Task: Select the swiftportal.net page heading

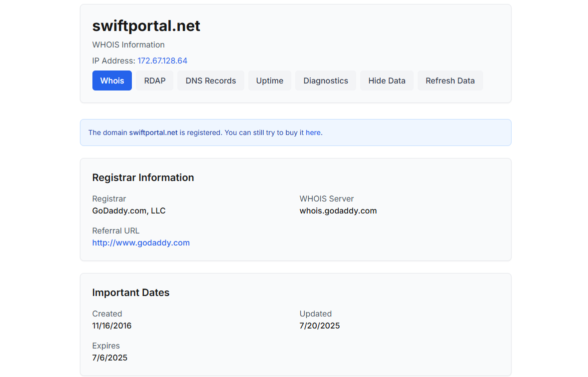Action: click(146, 25)
